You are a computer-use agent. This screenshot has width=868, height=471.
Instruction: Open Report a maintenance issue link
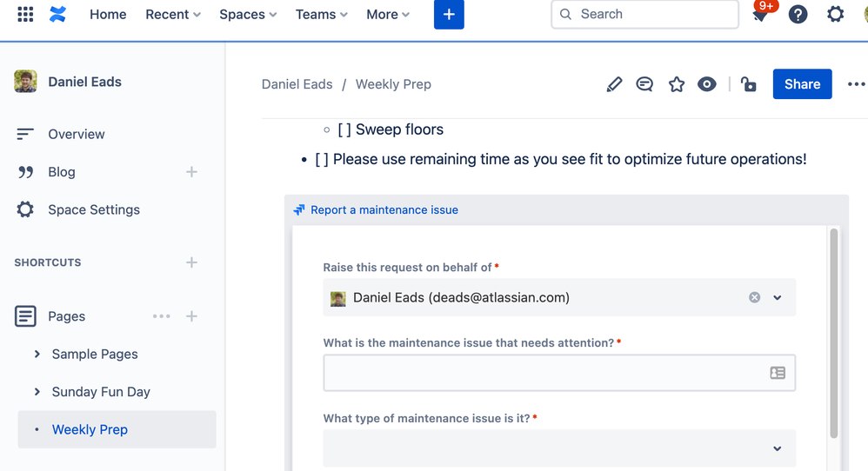[x=384, y=210]
